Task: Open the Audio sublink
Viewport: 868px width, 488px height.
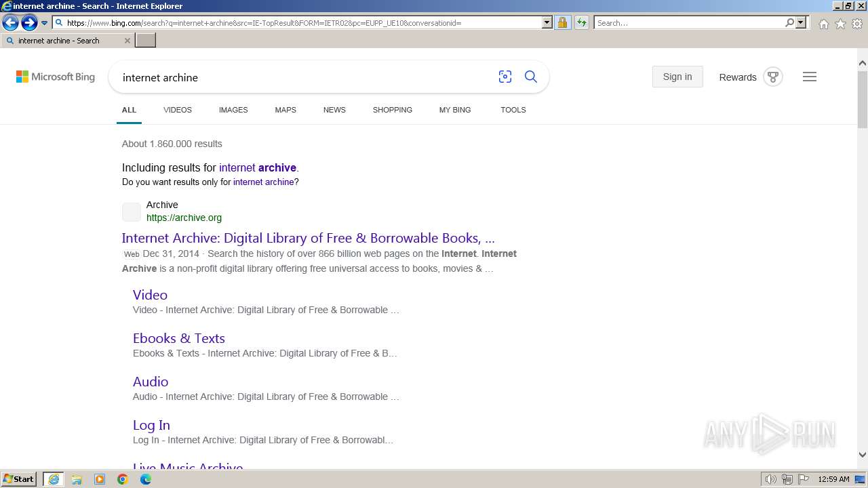Action: [151, 382]
